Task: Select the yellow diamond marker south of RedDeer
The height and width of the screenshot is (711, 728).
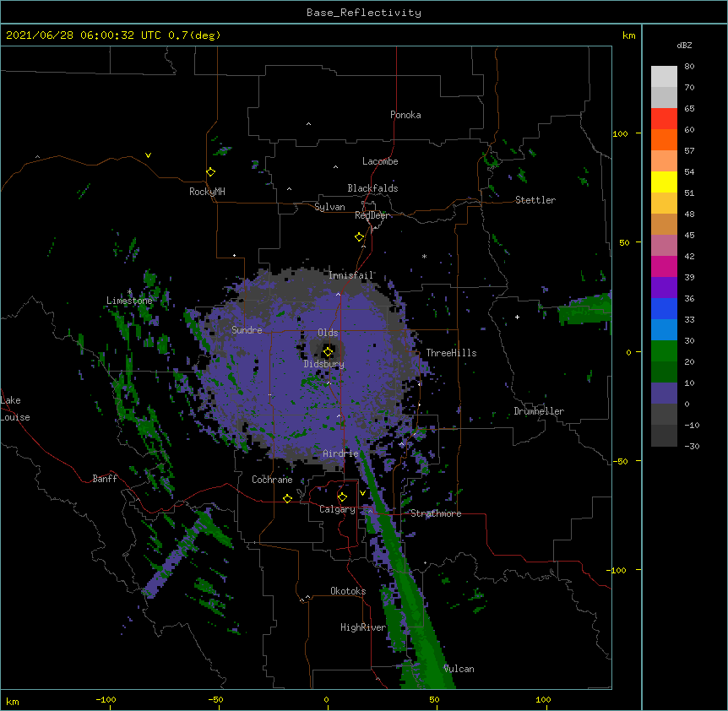Action: (360, 237)
